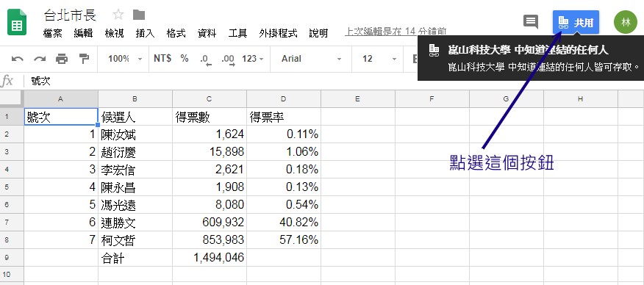Open the 編輯 menu
Image resolution: width=644 pixels, height=285 pixels.
pyautogui.click(x=83, y=33)
